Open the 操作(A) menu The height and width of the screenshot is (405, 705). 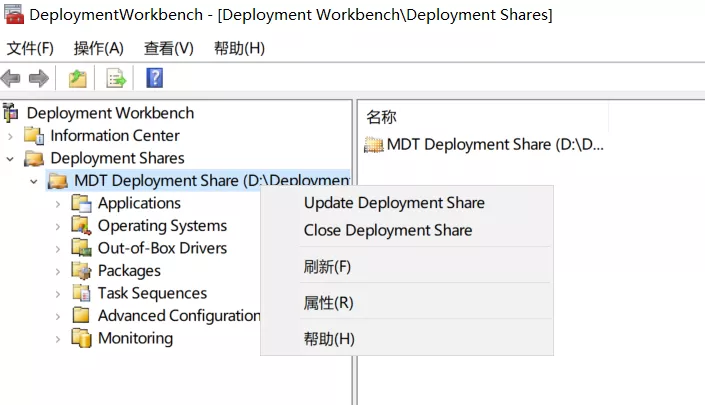[x=98, y=48]
